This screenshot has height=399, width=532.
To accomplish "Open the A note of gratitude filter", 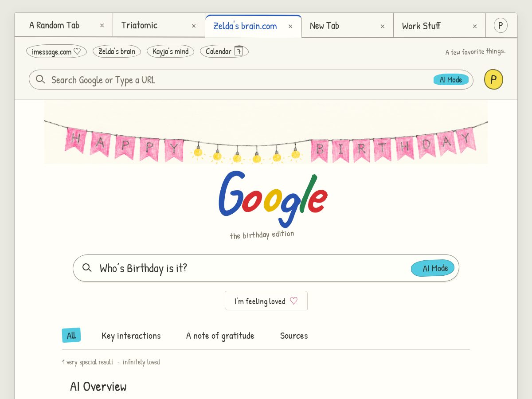I will click(x=220, y=336).
